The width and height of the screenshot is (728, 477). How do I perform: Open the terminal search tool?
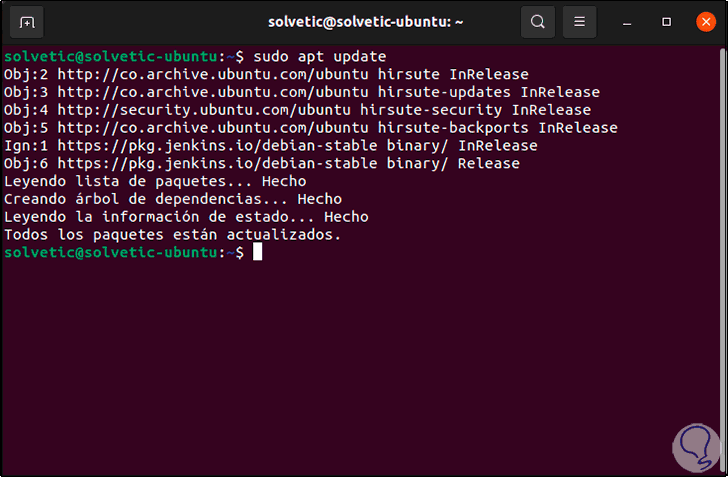[x=538, y=22]
